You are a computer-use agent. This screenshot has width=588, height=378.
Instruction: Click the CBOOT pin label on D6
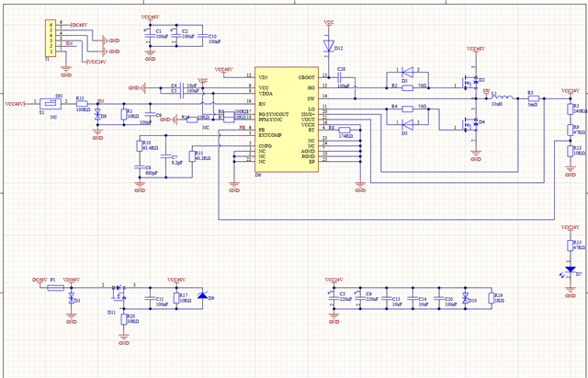tap(307, 77)
